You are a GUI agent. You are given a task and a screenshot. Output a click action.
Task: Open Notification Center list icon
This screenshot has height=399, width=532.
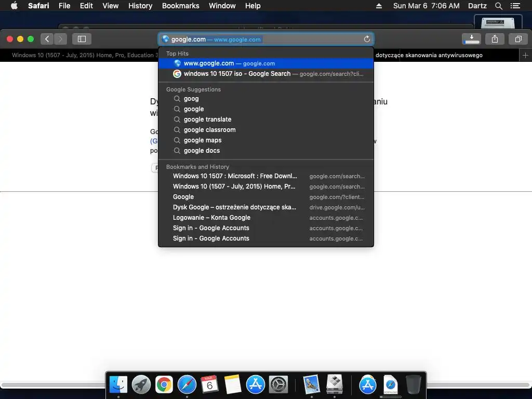515,6
